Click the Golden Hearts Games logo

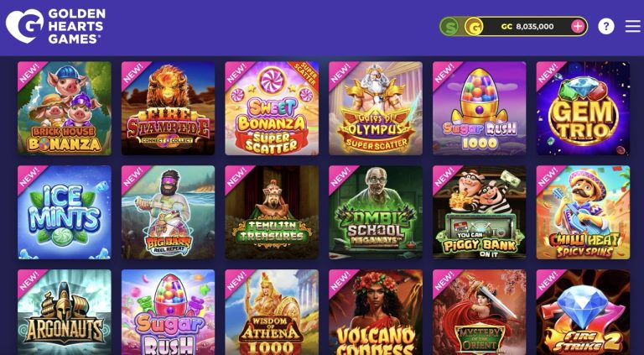click(55, 26)
